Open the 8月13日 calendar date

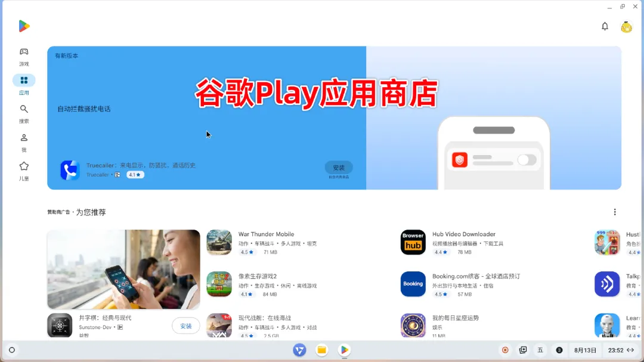[585, 350]
